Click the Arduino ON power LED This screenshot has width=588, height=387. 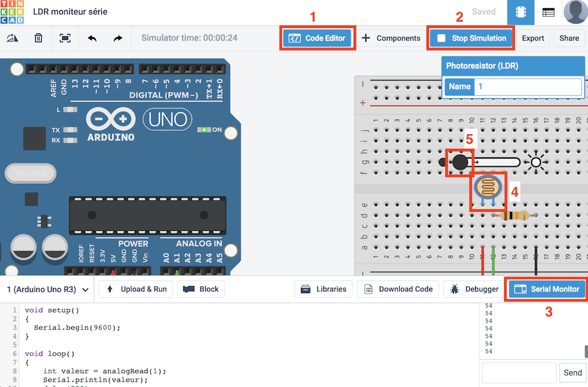[204, 130]
